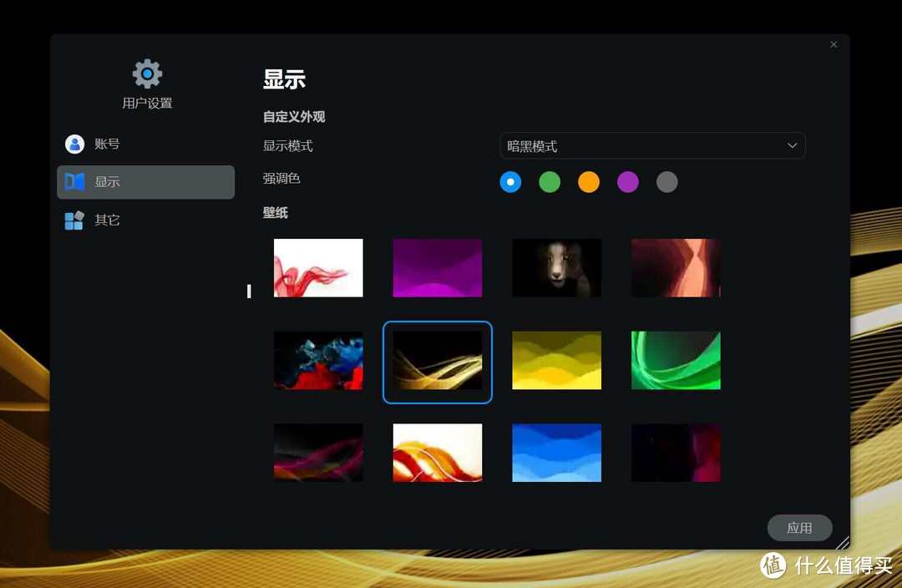The width and height of the screenshot is (902, 588).
Task: Click the user settings gear icon
Action: [147, 73]
